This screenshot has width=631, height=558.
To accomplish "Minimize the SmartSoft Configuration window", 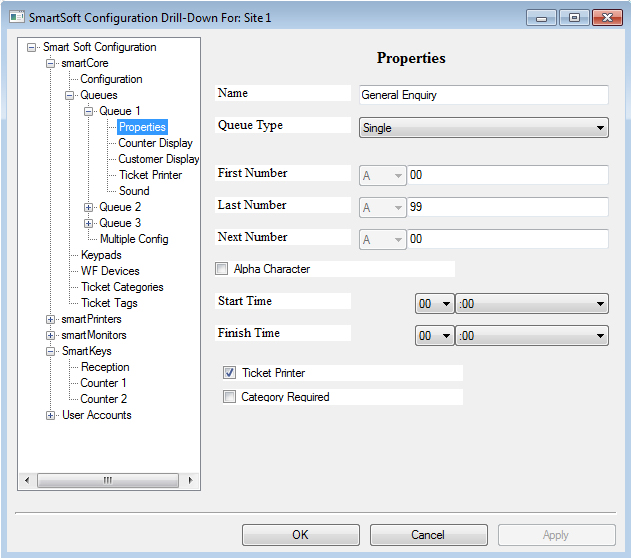I will [541, 18].
